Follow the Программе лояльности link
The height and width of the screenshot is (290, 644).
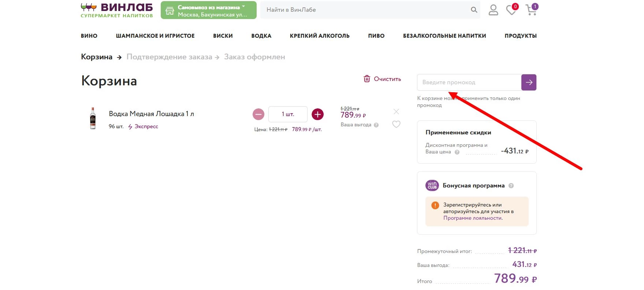pyautogui.click(x=473, y=218)
